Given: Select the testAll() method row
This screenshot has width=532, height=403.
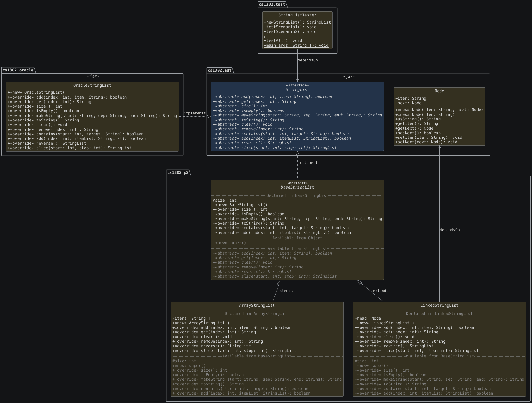Looking at the screenshot, I should tap(283, 41).
